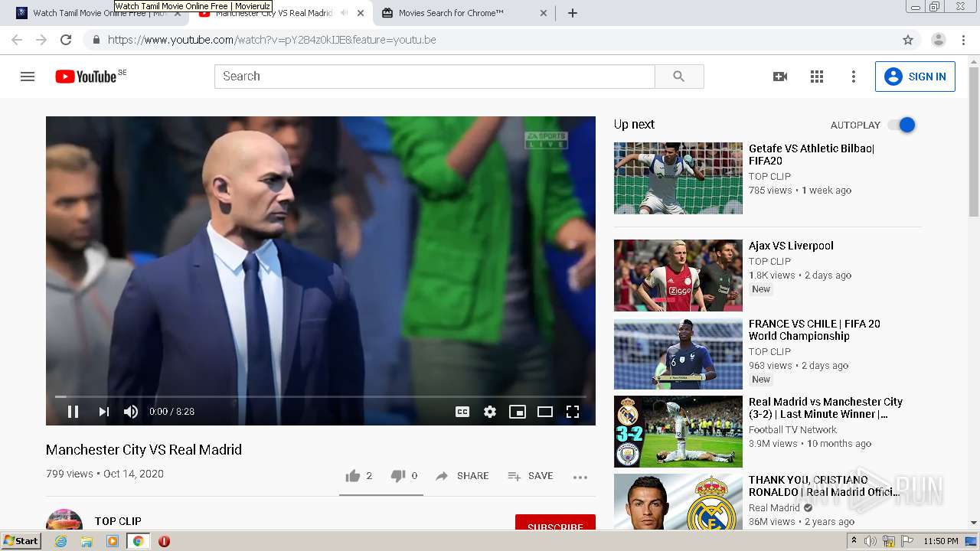980x551 pixels.
Task: Open Football TV Network channel
Action: pyautogui.click(x=792, y=430)
